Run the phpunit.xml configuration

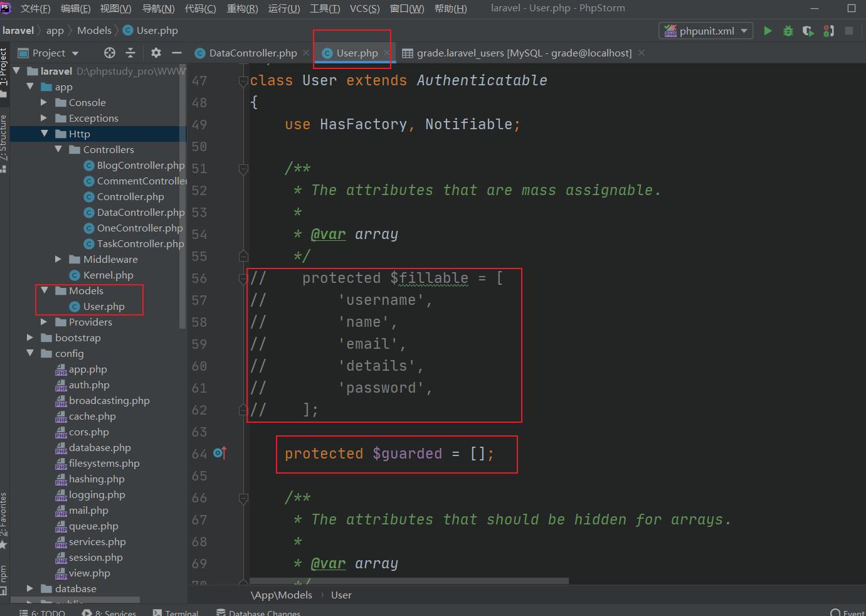(768, 31)
